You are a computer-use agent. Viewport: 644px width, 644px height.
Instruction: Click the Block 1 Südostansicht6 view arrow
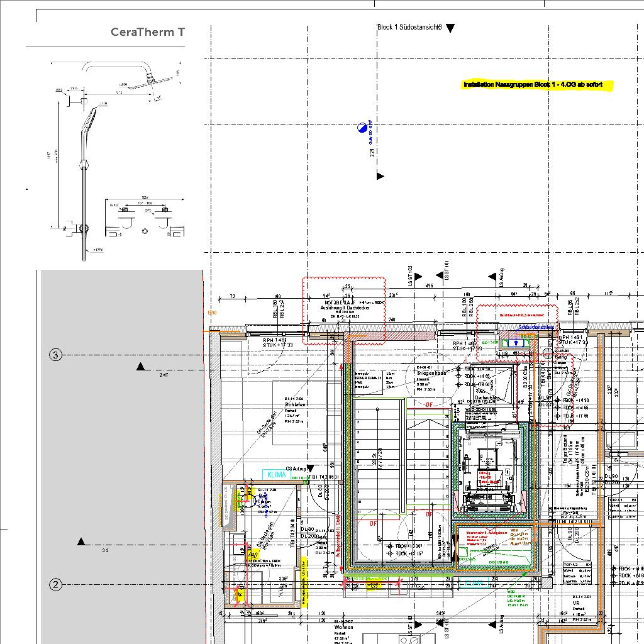click(450, 28)
